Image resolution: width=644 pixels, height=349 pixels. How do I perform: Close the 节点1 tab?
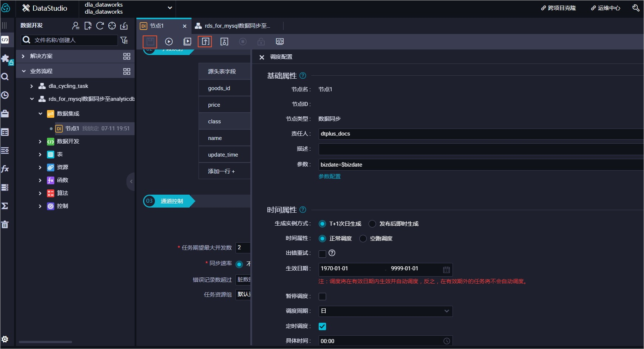click(x=184, y=26)
